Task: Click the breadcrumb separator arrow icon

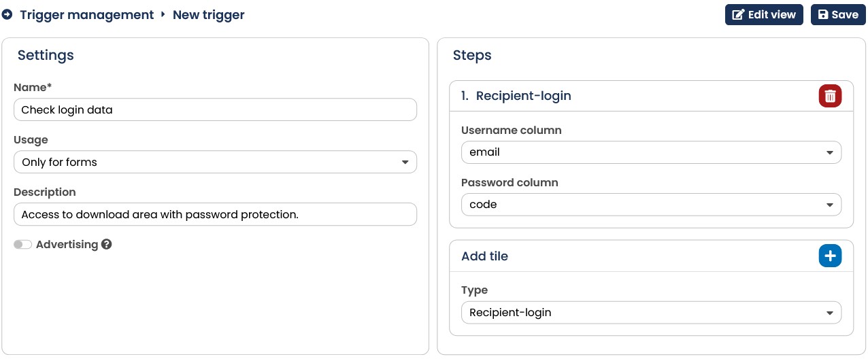Action: tap(163, 14)
